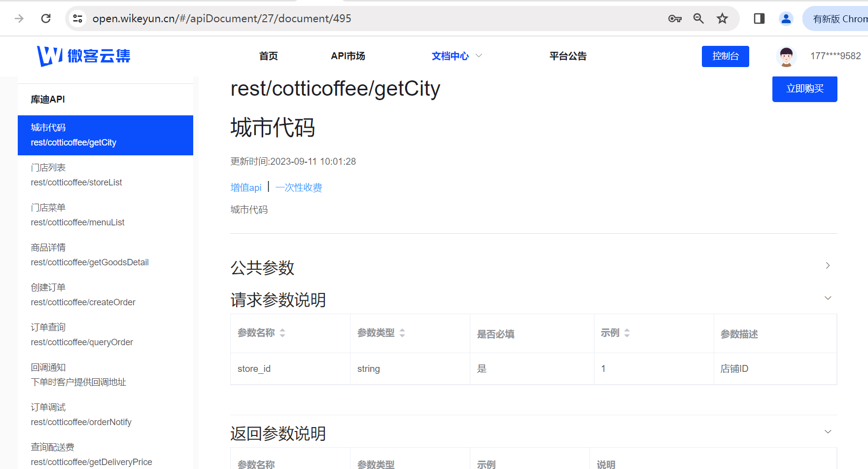Screen dimensions: 868x469
Task: Open 回调通知 sidebar item
Action: [105, 375]
